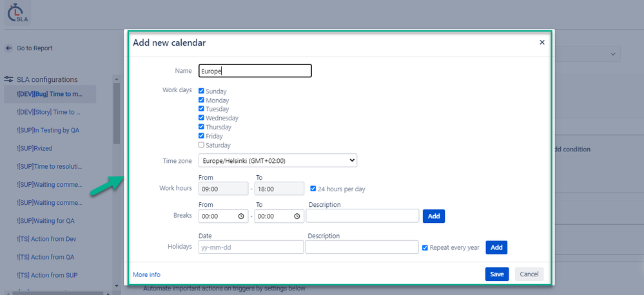644x295 pixels.
Task: Add the holiday with the Holidays Add button
Action: click(496, 247)
